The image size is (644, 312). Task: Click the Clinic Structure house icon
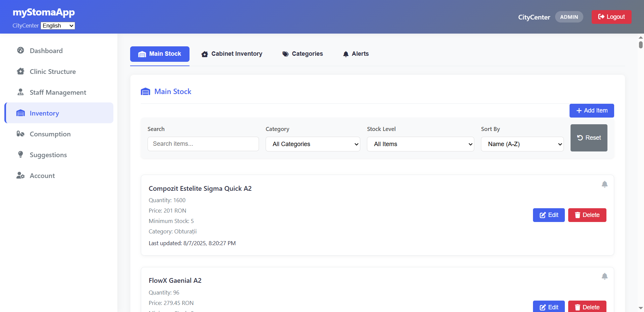click(20, 71)
